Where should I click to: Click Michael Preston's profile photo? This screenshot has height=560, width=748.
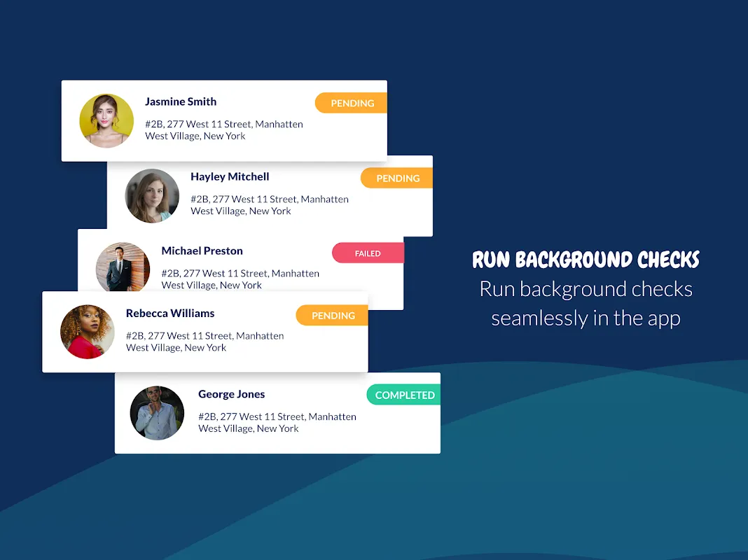tap(123, 267)
